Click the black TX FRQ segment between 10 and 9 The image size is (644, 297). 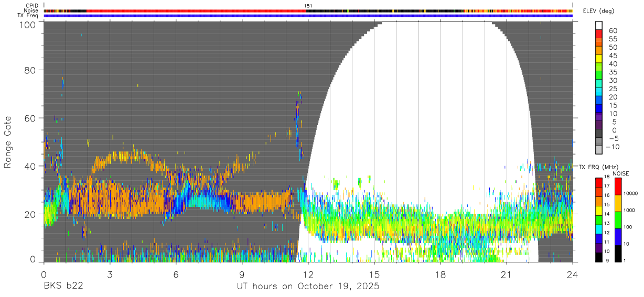click(x=599, y=257)
